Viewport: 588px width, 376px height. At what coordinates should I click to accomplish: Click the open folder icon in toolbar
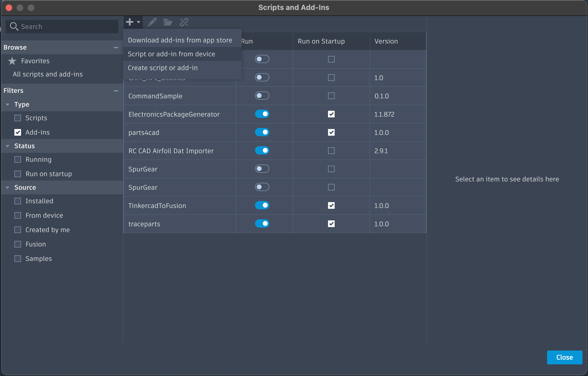[x=168, y=22]
